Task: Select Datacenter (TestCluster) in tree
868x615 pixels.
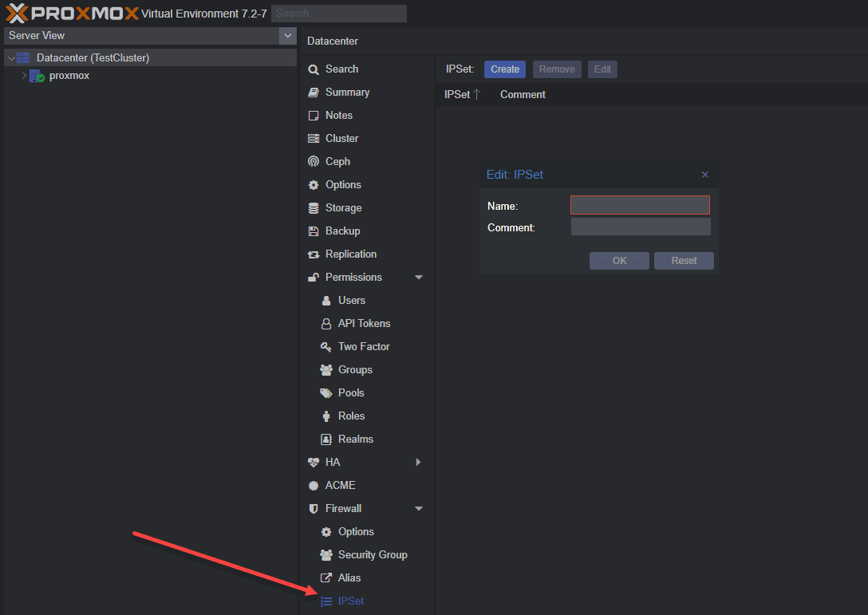Action: pos(93,57)
